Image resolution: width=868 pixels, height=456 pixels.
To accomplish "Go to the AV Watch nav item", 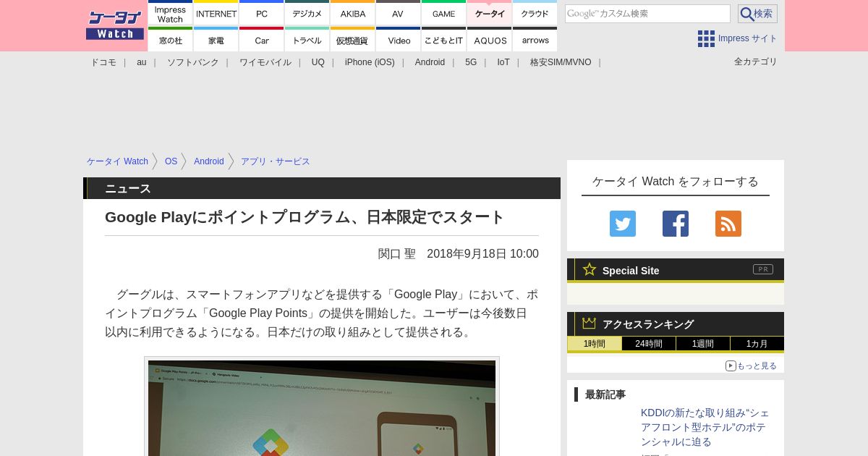I will click(398, 13).
